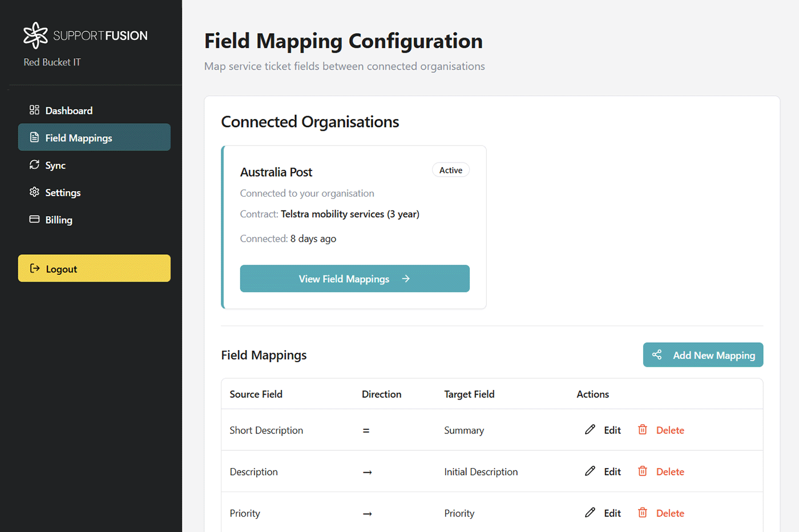Screen dimensions: 799x532
Task: Click the Logout exit arrow icon
Action: (35, 269)
